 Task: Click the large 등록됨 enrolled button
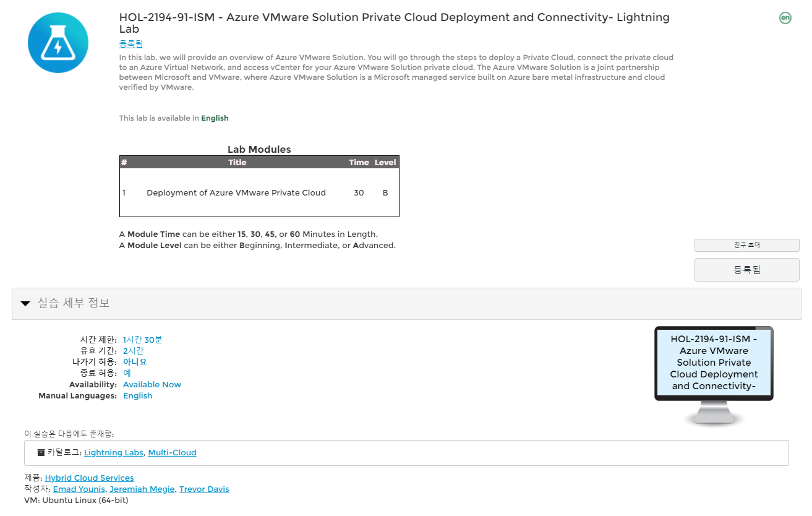[746, 270]
